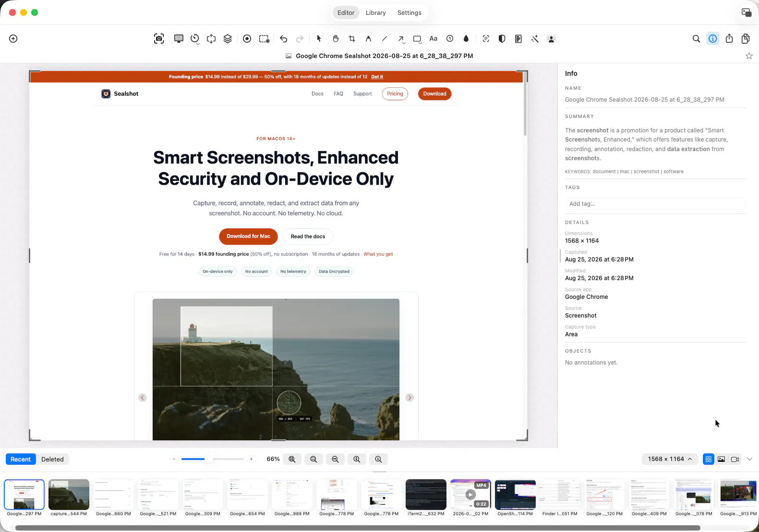The width and height of the screenshot is (759, 532).
Task: Select the numbered step counter tool
Action: tap(450, 38)
